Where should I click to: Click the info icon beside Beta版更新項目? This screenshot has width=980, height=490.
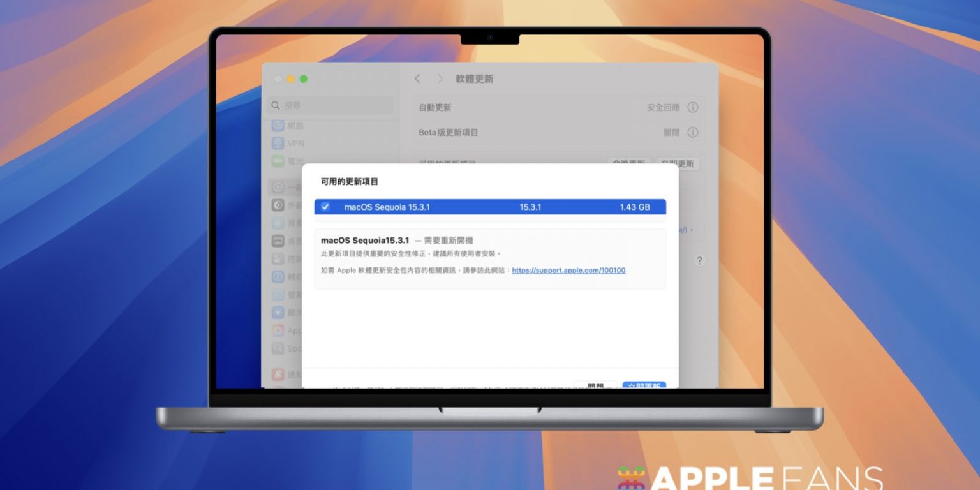coord(692,132)
